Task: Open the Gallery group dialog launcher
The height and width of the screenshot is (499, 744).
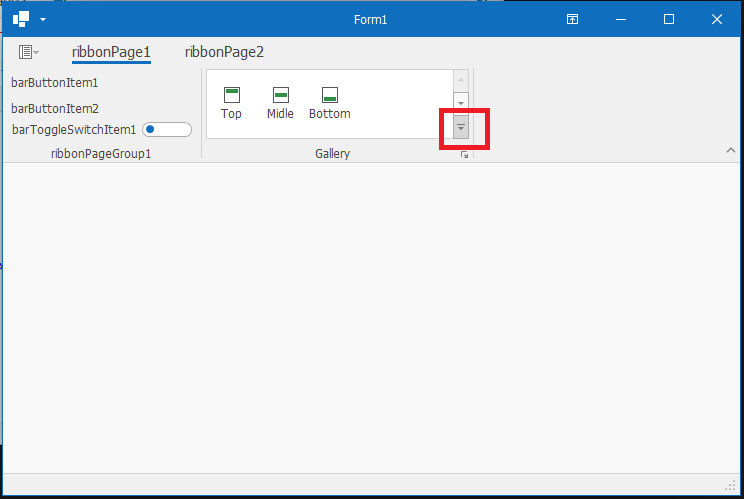Action: 465,155
